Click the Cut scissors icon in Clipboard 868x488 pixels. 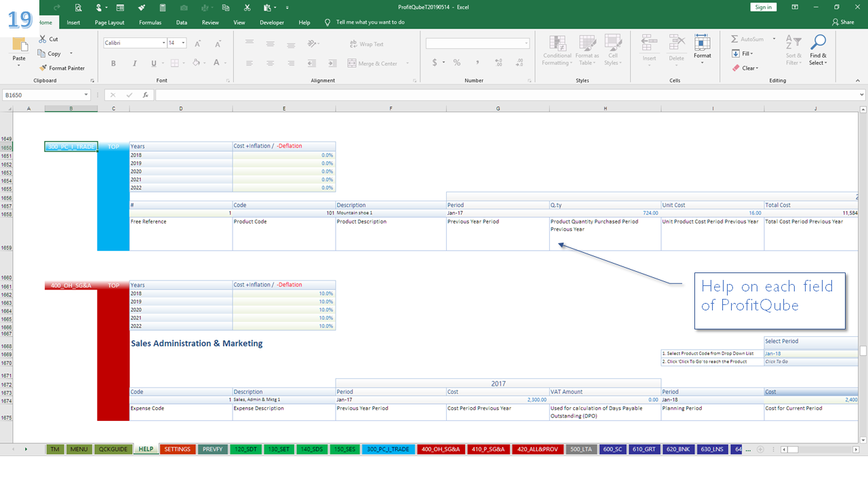(x=43, y=39)
